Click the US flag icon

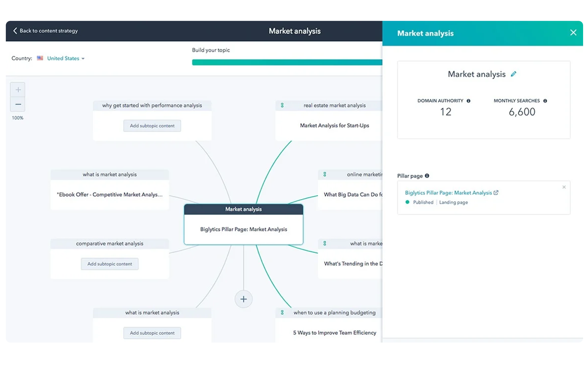(x=40, y=58)
